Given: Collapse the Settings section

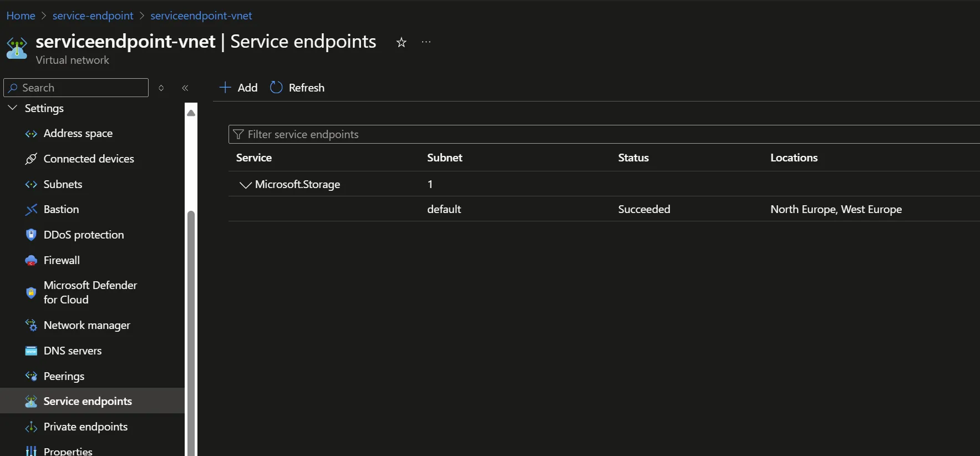Looking at the screenshot, I should pos(13,108).
